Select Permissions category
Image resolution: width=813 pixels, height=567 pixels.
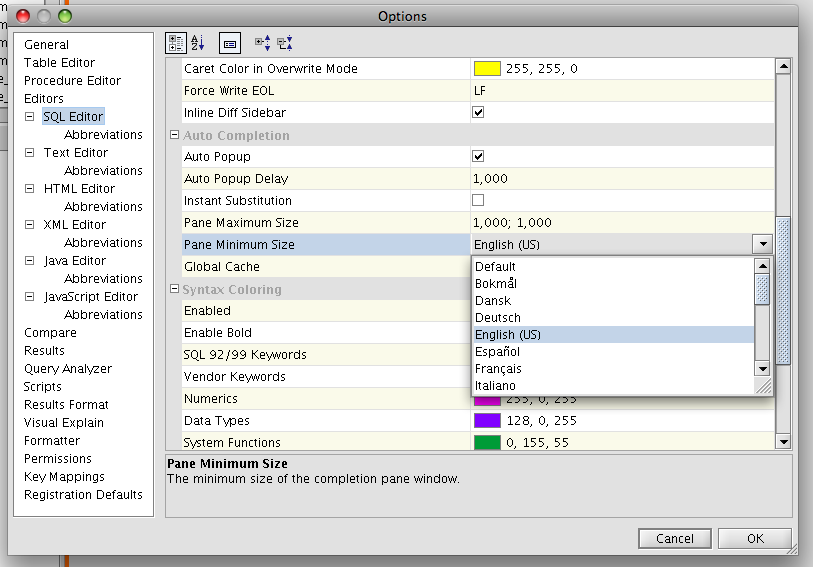pyautogui.click(x=58, y=459)
